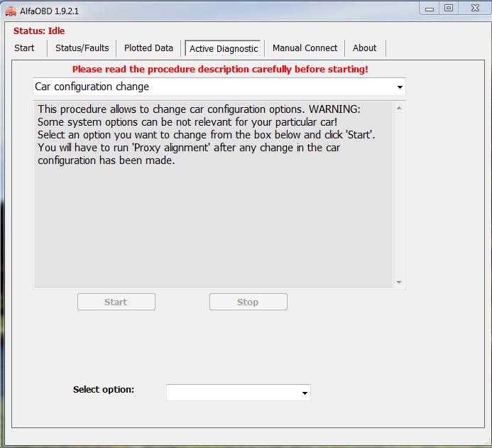Select the Active Diagnostic tab

[223, 48]
